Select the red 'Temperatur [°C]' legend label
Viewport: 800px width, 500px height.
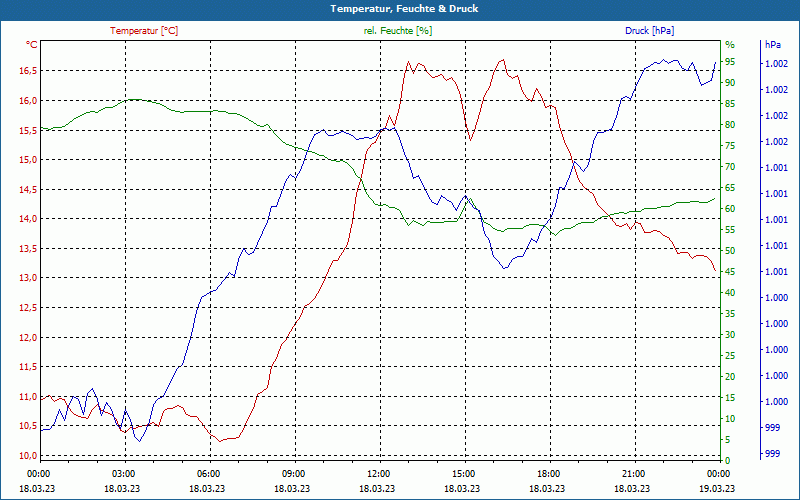pos(144,31)
